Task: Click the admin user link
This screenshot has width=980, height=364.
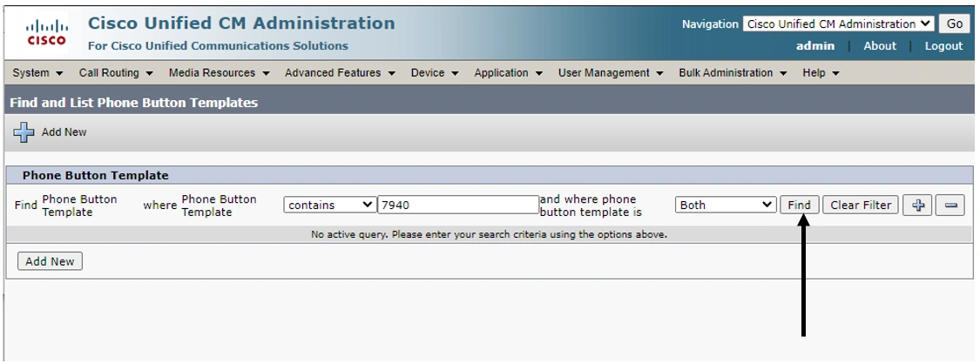Action: (815, 46)
